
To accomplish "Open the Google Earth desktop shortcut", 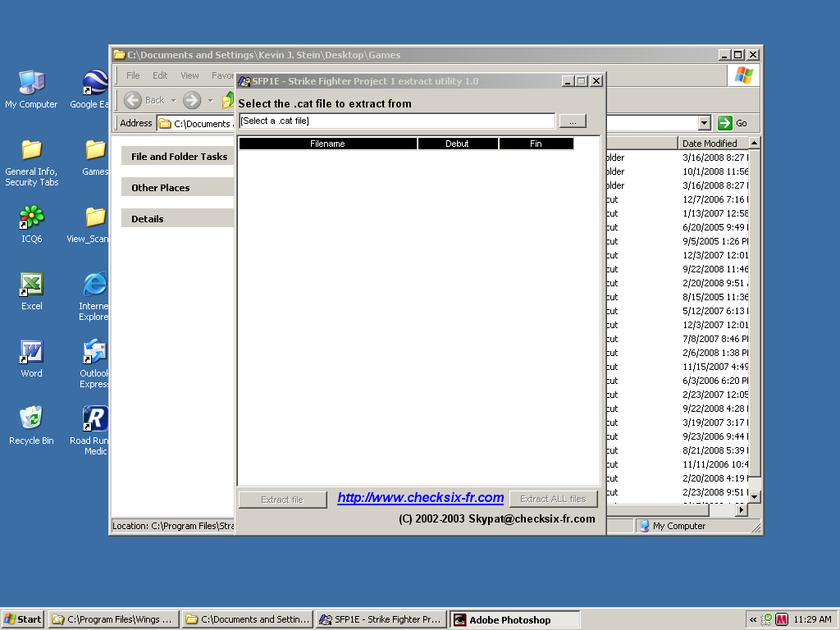I will pos(89,89).
